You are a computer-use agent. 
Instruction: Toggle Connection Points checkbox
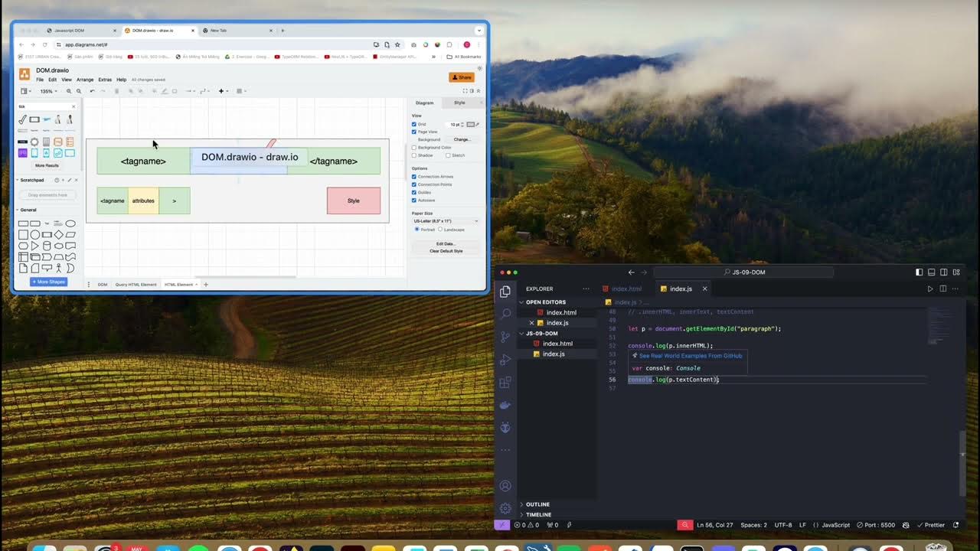click(x=414, y=184)
